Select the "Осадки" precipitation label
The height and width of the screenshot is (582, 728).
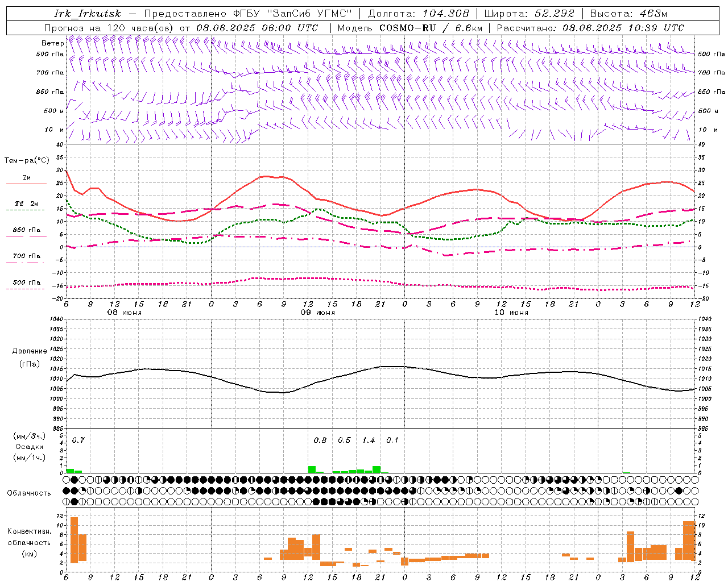point(29,447)
